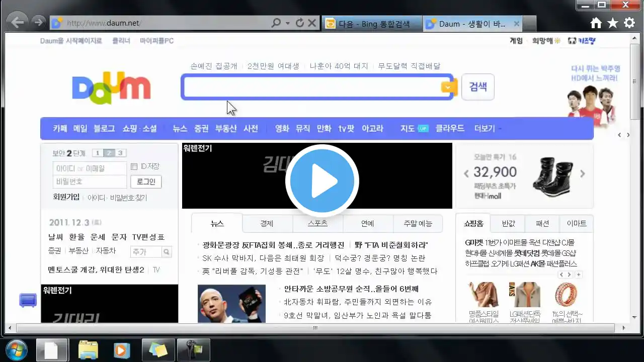644x362 pixels.
Task: Click the 날씨 weather link
Action: 55,237
